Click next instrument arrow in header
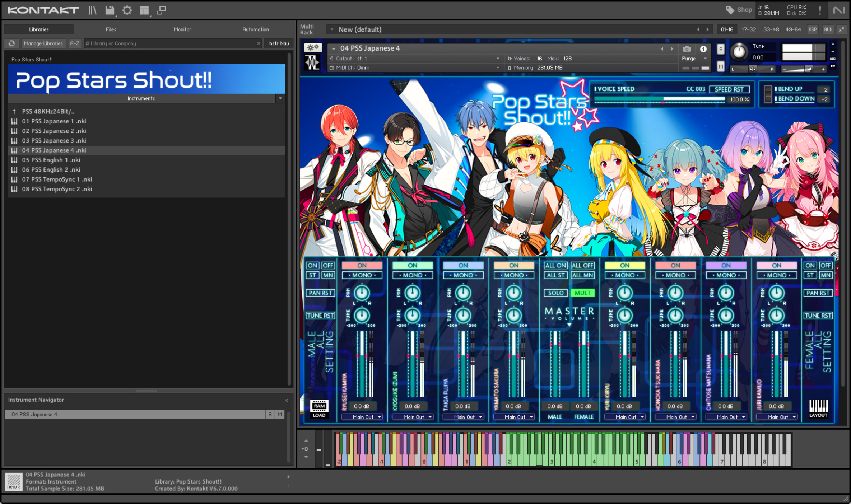 (x=672, y=48)
